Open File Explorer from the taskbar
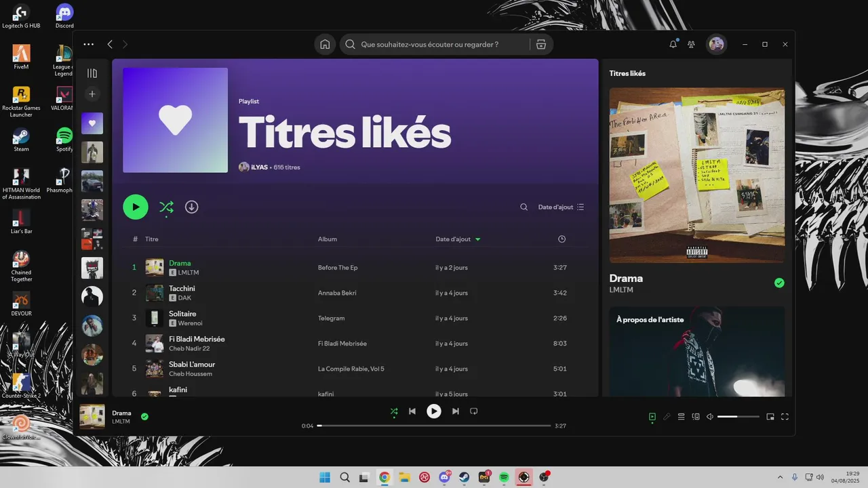868x488 pixels. (404, 477)
